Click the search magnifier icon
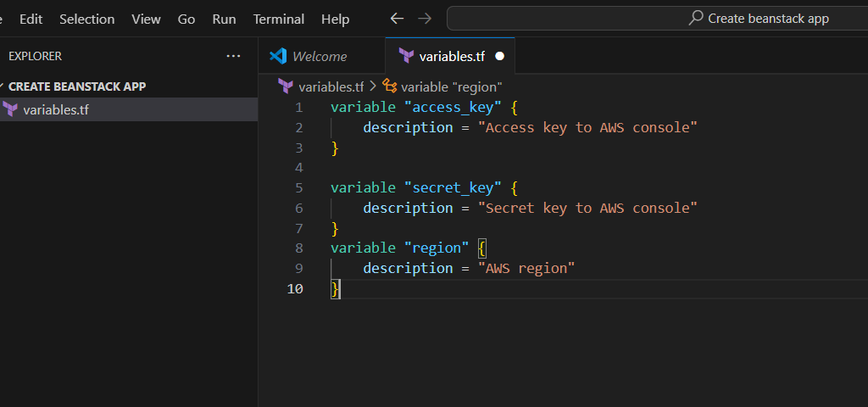Viewport: 868px width, 407px height. (x=696, y=18)
